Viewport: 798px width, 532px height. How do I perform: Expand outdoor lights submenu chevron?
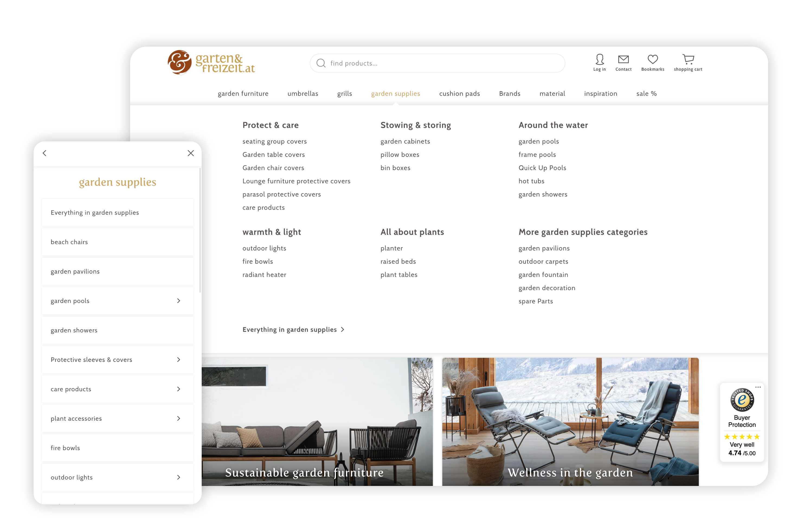179,477
